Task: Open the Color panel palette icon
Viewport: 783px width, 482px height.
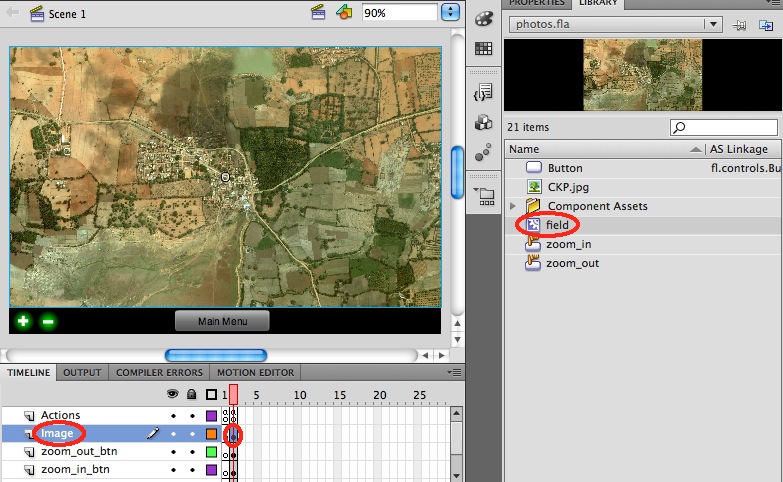Action: tap(483, 19)
